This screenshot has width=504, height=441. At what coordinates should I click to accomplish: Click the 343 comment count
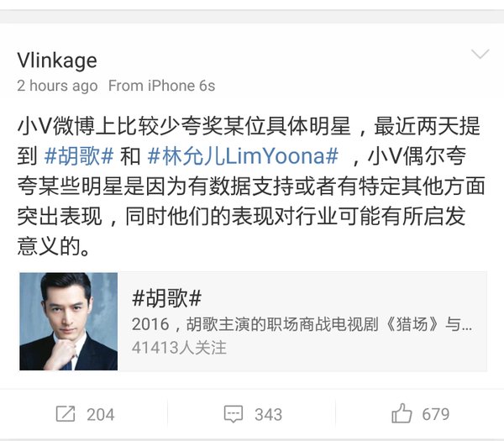[269, 414]
